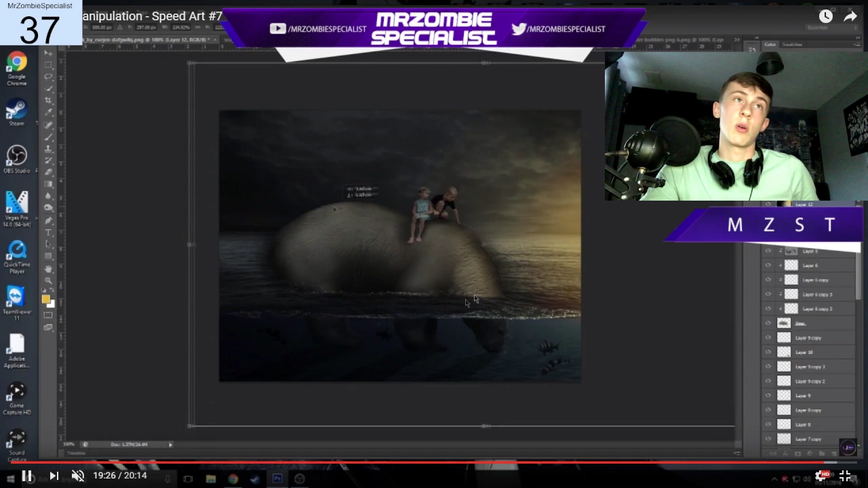This screenshot has width=868, height=488.
Task: Skip to next video
Action: pos(54,476)
